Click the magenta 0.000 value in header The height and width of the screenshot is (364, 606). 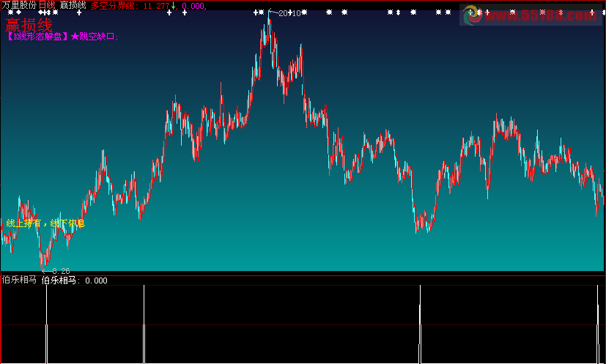(193, 6)
